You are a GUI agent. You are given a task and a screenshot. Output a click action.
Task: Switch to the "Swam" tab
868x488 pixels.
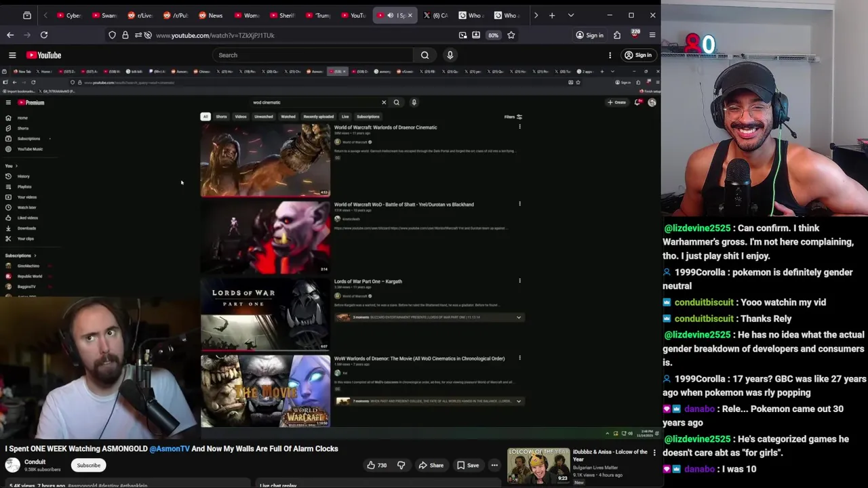click(105, 15)
